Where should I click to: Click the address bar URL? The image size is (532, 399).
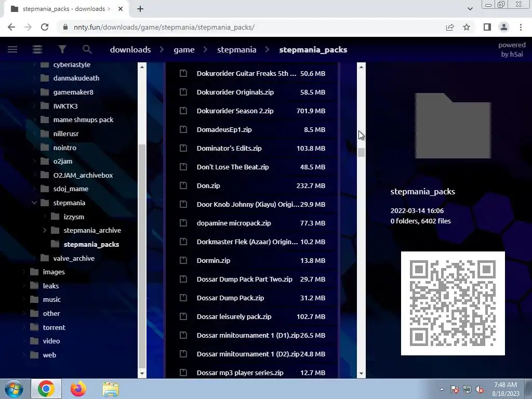[164, 27]
